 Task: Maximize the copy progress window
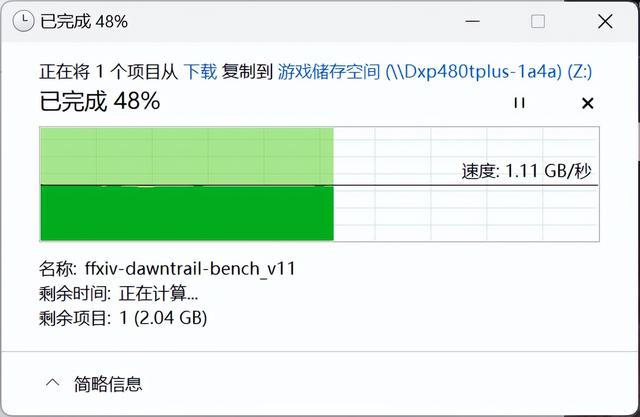pyautogui.click(x=538, y=21)
